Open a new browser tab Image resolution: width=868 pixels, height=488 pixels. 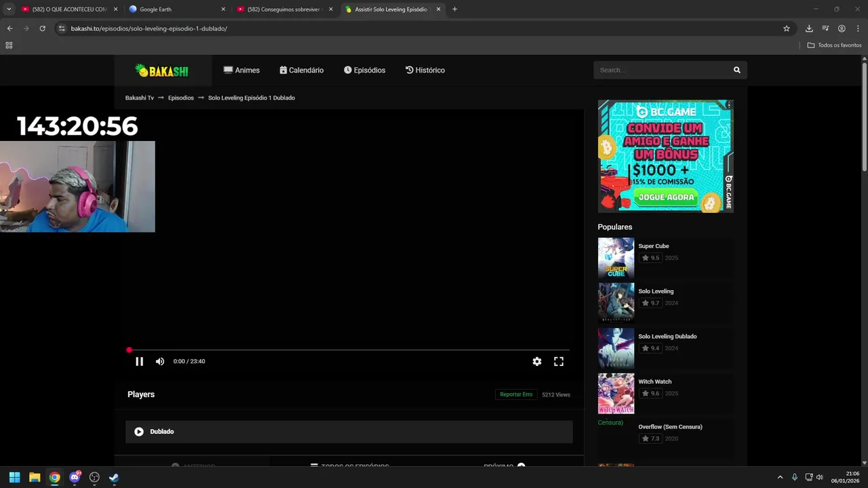[x=454, y=9]
